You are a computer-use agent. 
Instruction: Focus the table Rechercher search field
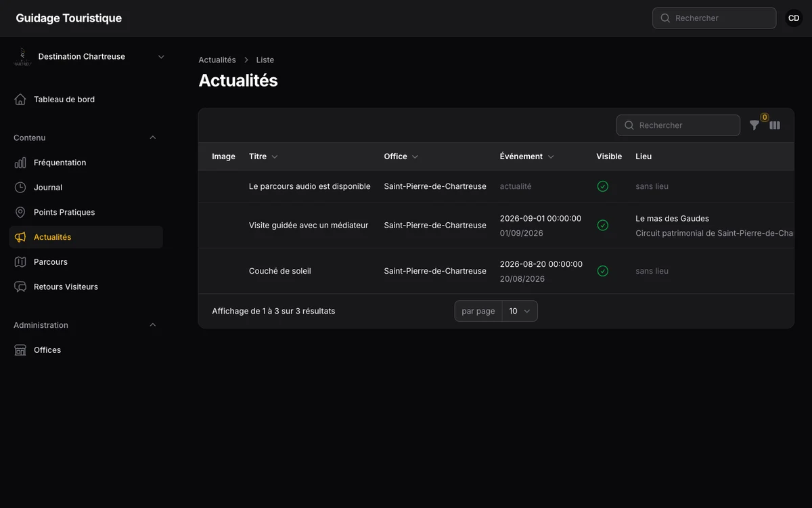[x=678, y=125]
